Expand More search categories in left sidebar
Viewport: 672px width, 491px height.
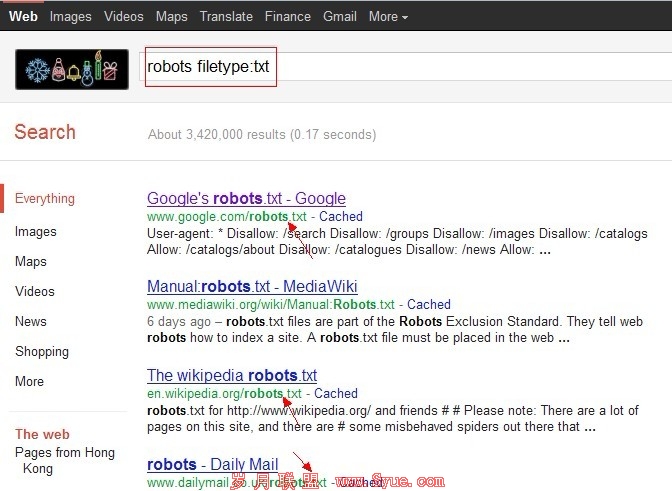29,381
